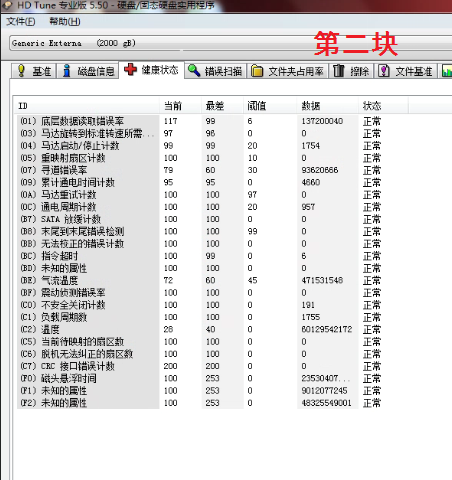Select the (F0) 磁头悬浮时间 row
The height and width of the screenshot is (480, 452).
[x=200, y=378]
